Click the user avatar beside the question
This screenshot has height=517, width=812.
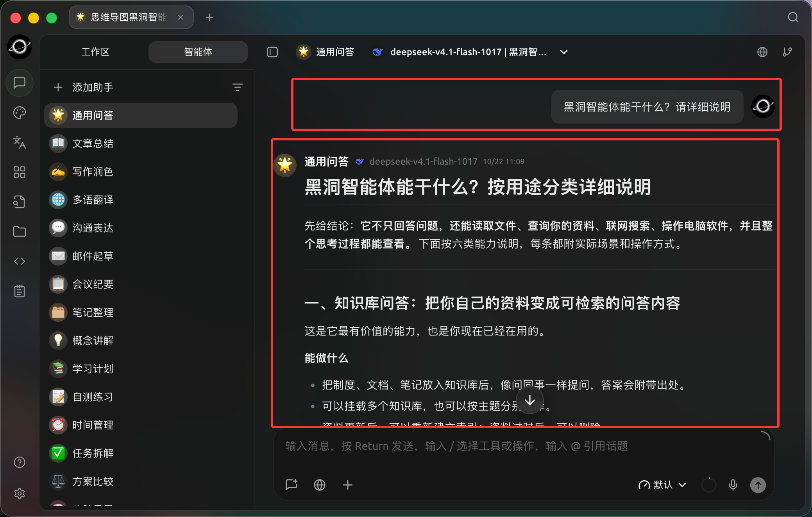point(763,106)
